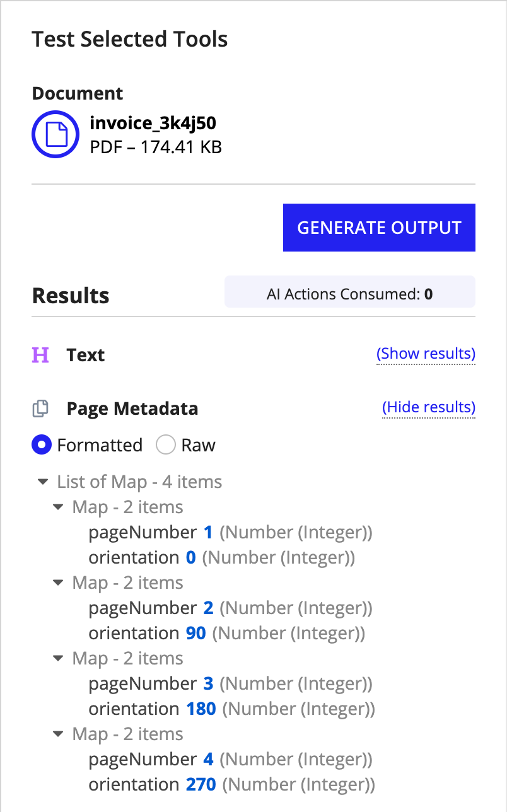
Task: Click the Results heading
Action: [71, 296]
